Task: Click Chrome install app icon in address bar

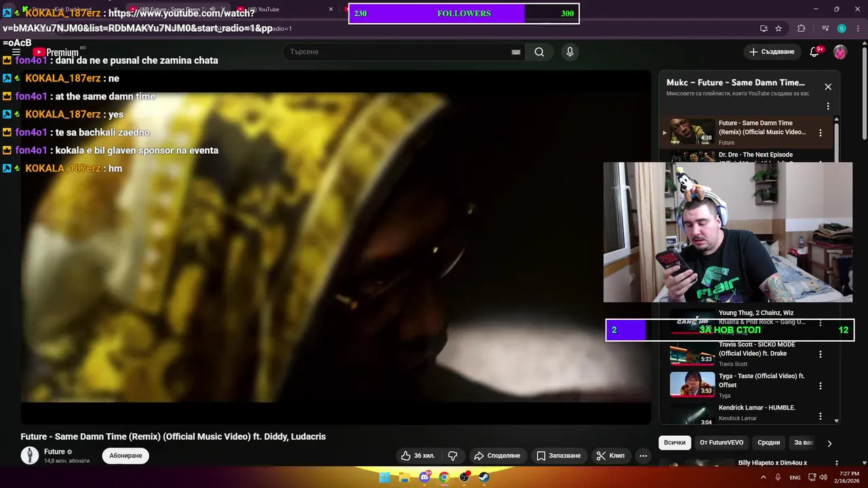Action: (x=764, y=28)
